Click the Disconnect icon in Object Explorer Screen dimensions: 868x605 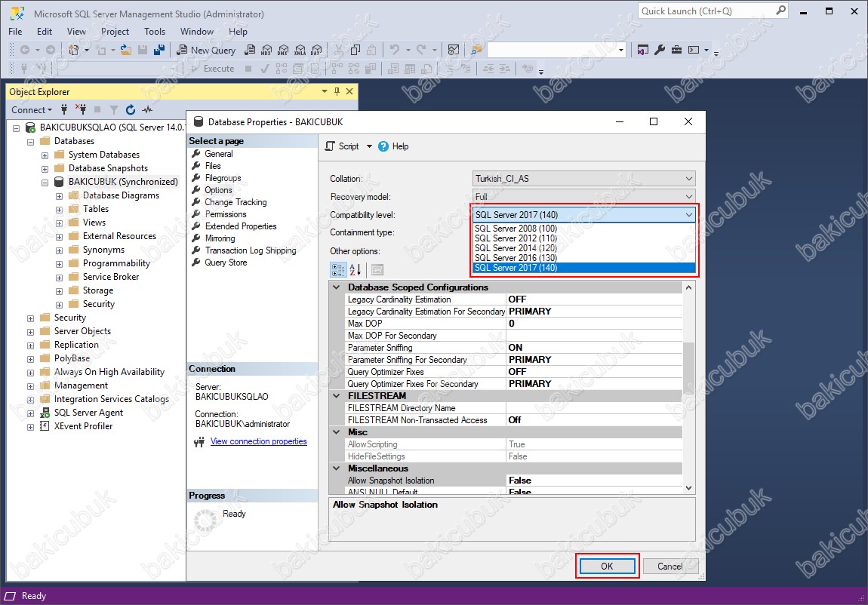pyautogui.click(x=81, y=109)
